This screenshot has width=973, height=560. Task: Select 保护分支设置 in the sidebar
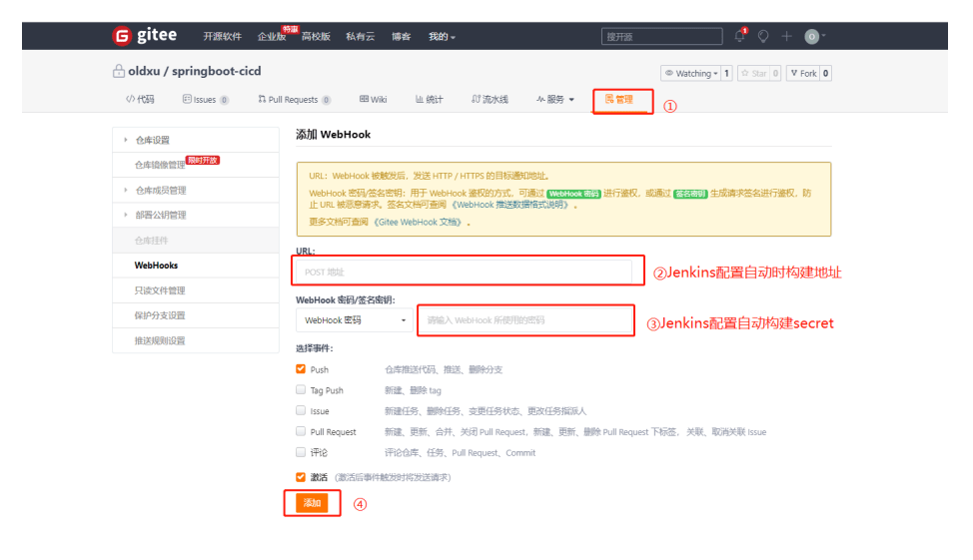pos(160,315)
